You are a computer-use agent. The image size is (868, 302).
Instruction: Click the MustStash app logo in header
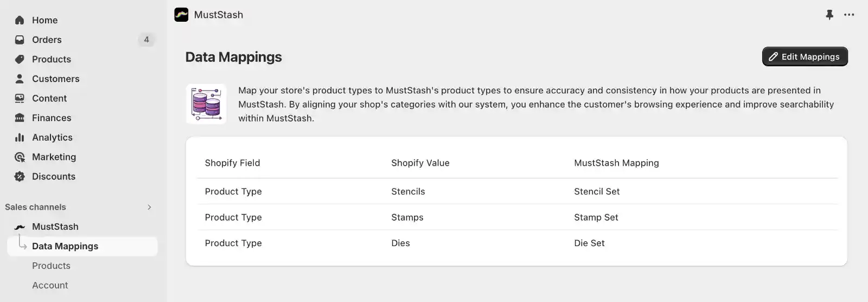[x=181, y=15]
